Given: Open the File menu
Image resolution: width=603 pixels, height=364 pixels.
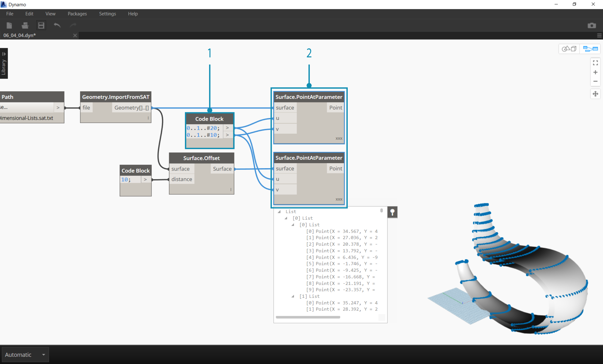Looking at the screenshot, I should [x=10, y=14].
